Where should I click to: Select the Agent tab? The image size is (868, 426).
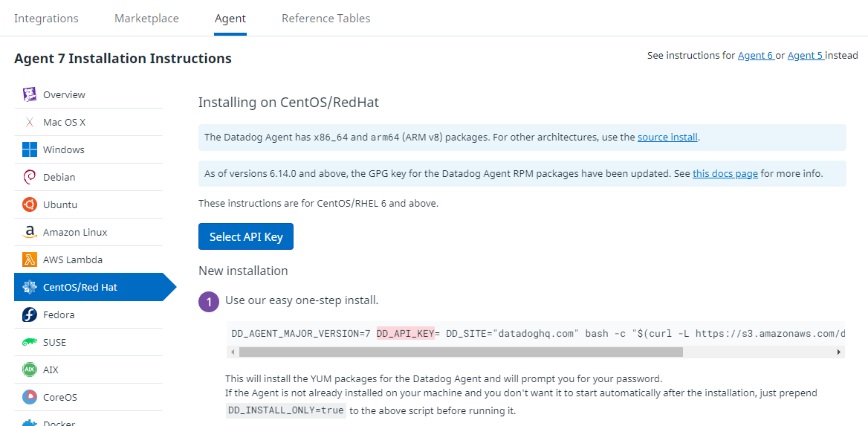click(x=230, y=19)
